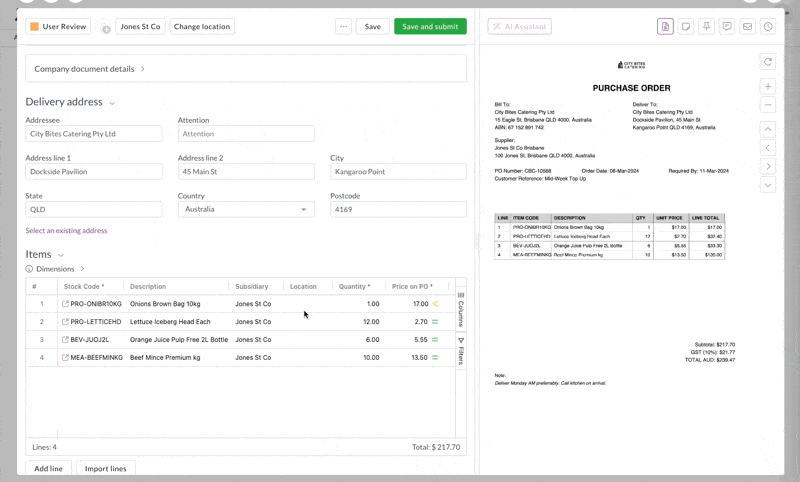Expand Company document details section
This screenshot has width=800, height=482.
coord(246,68)
